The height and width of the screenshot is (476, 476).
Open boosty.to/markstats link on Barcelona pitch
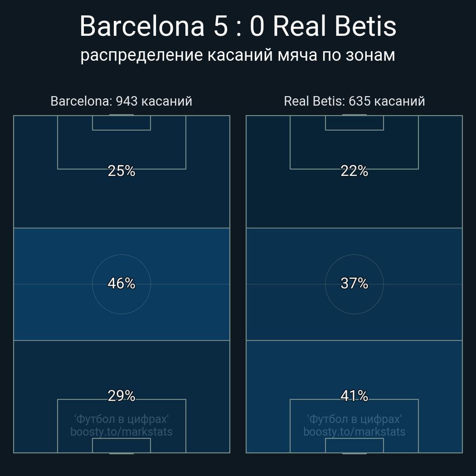pos(121,432)
